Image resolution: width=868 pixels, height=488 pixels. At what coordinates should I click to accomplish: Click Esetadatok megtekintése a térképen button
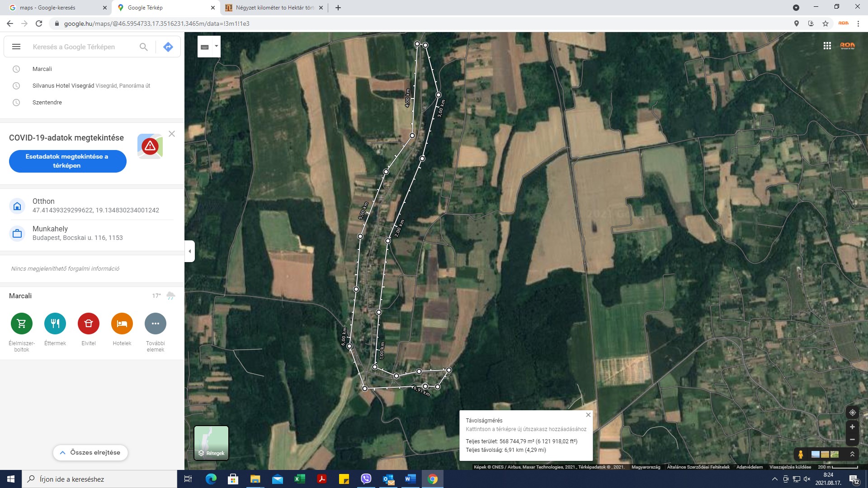pos(67,161)
